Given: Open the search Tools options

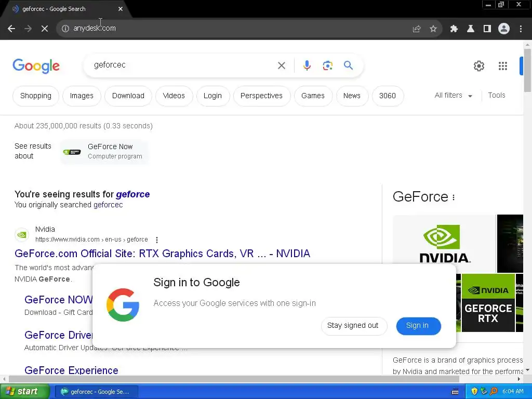Looking at the screenshot, I should pyautogui.click(x=496, y=96).
